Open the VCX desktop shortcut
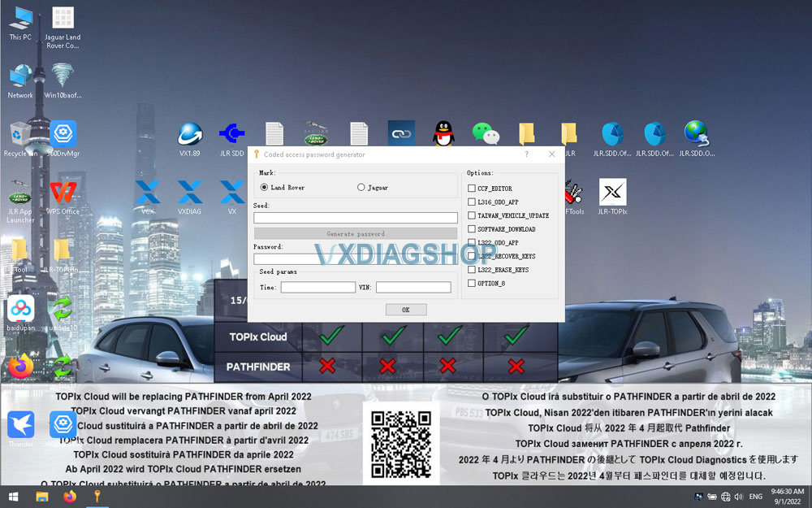This screenshot has height=508, width=812. pyautogui.click(x=148, y=197)
